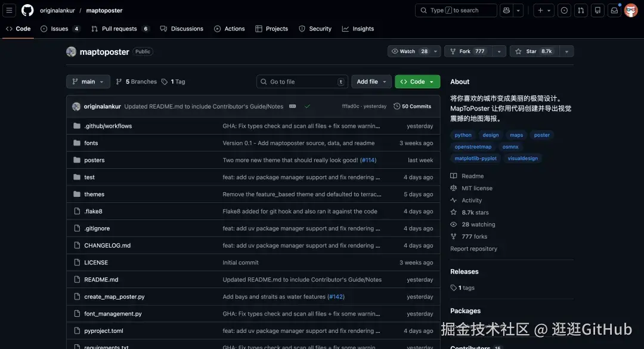Open create_map_poster.py file

pos(114,297)
